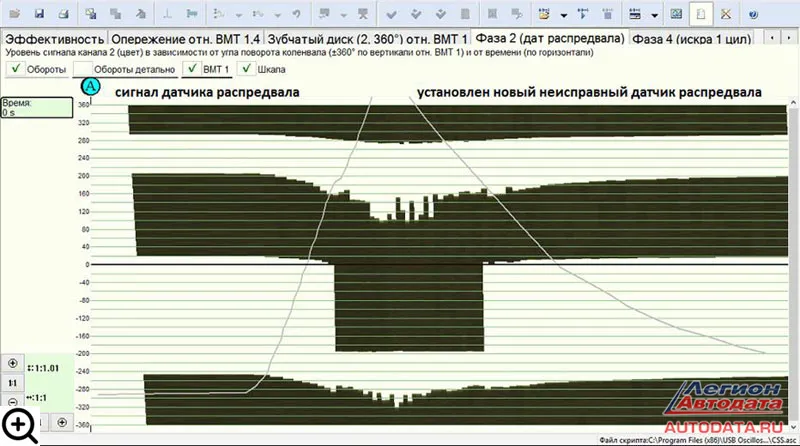Screen dimensions: 800x446
Task: Click the Save floppy disk icon
Action: pyautogui.click(x=39, y=14)
